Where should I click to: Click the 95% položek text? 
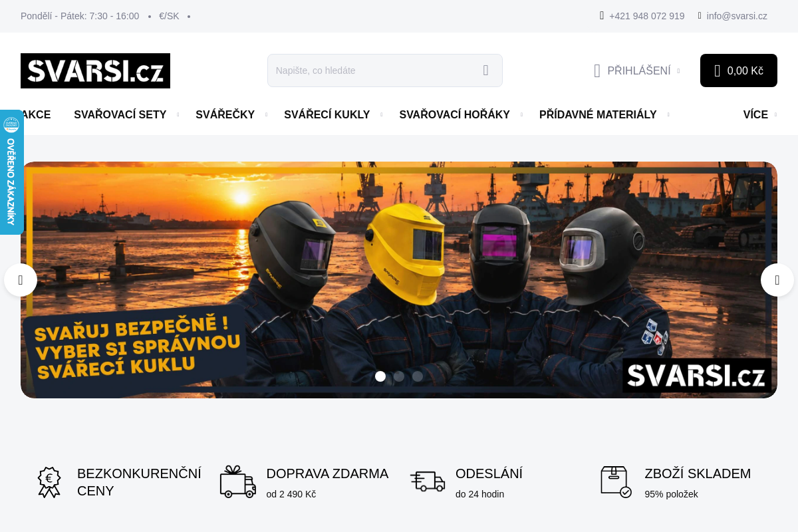click(671, 494)
